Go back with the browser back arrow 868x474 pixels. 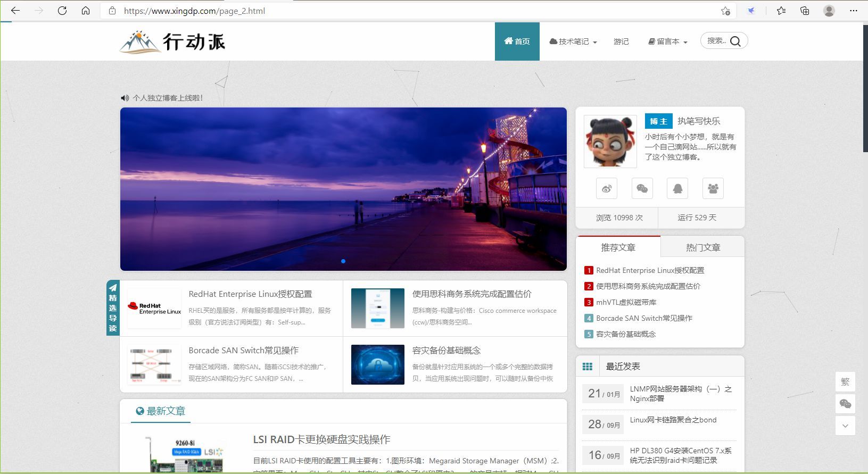click(x=15, y=11)
